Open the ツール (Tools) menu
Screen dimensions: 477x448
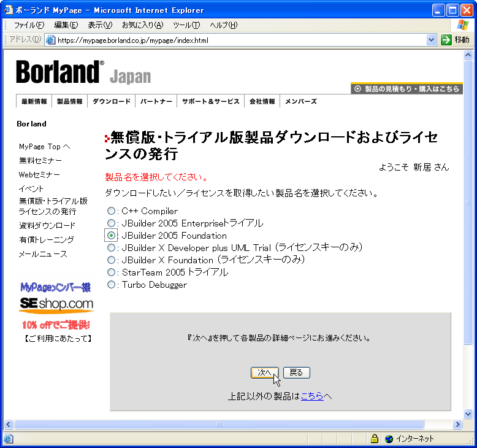(186, 25)
